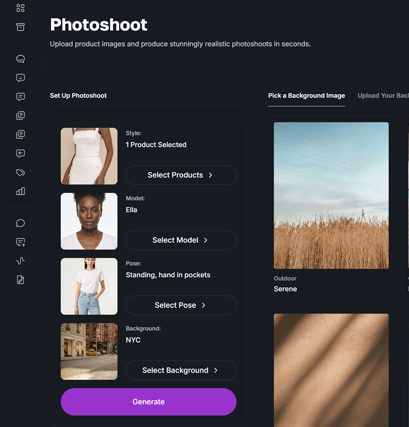Viewport: 409px width, 427px height.
Task: Click the 'Style:' label
Action: click(x=134, y=133)
